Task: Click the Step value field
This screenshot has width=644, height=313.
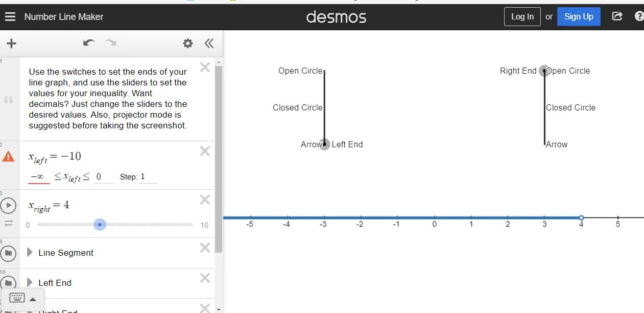Action: 148,177
